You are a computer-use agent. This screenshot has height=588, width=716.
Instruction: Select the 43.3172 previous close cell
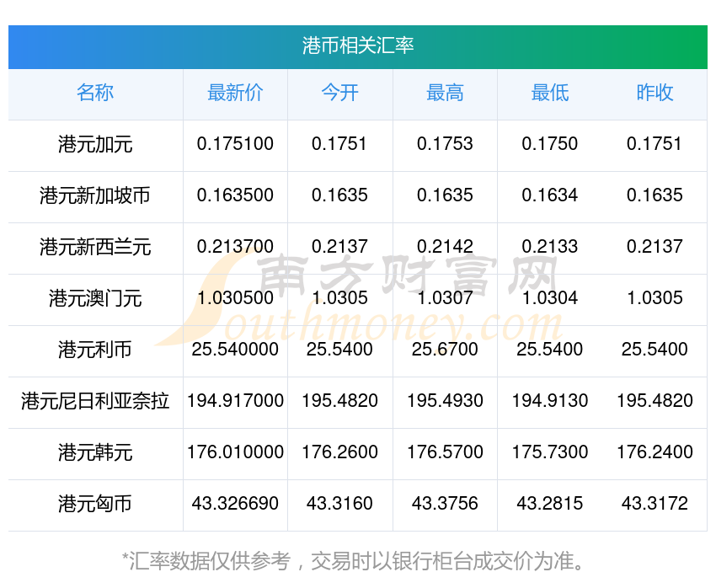(655, 504)
